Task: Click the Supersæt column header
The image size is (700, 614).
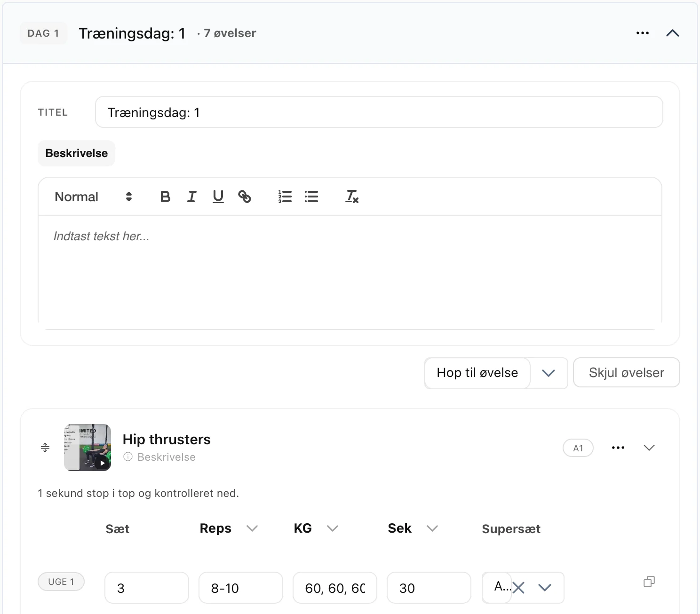Action: point(511,529)
